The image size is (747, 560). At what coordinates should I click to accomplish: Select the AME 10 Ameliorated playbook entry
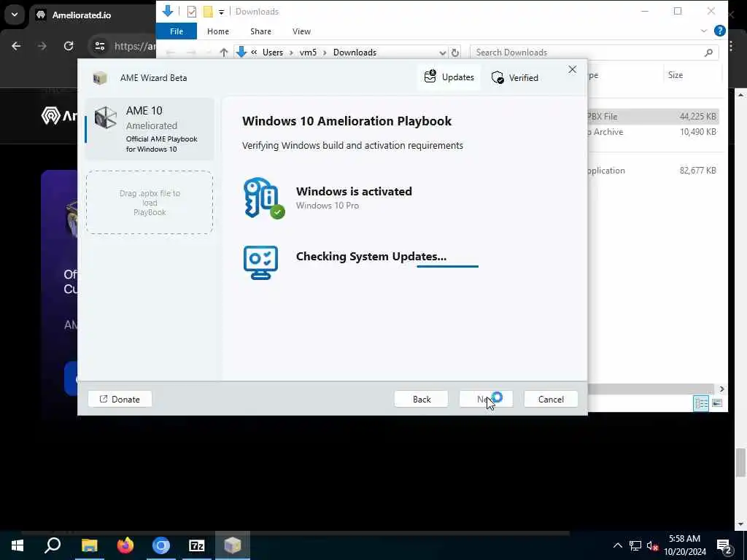coord(150,129)
